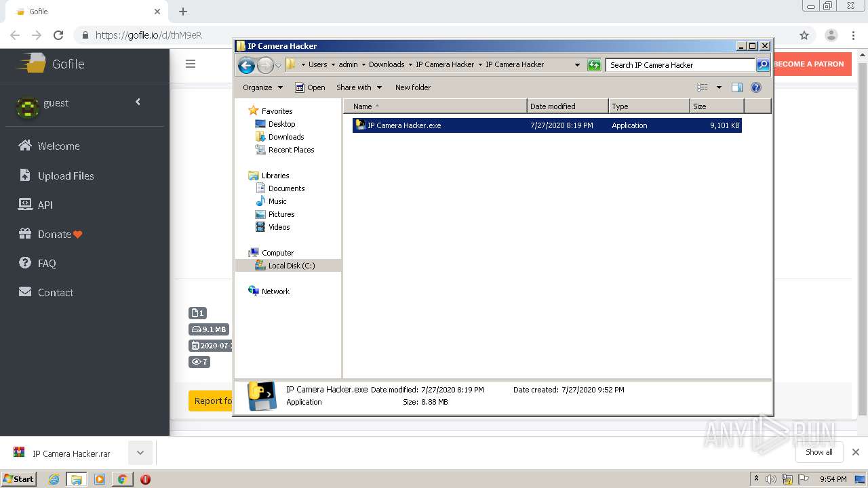Click the search magnifier icon in Explorer
This screenshot has height=488, width=868.
click(x=763, y=65)
